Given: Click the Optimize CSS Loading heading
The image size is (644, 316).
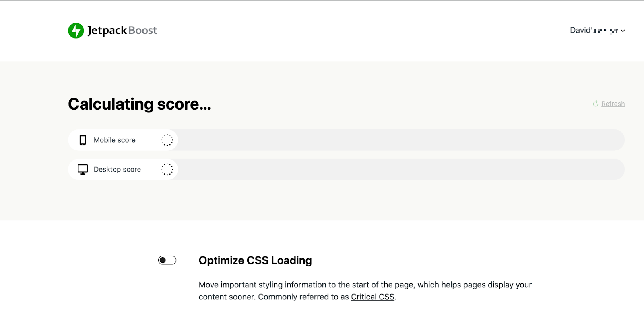Looking at the screenshot, I should pyautogui.click(x=255, y=260).
